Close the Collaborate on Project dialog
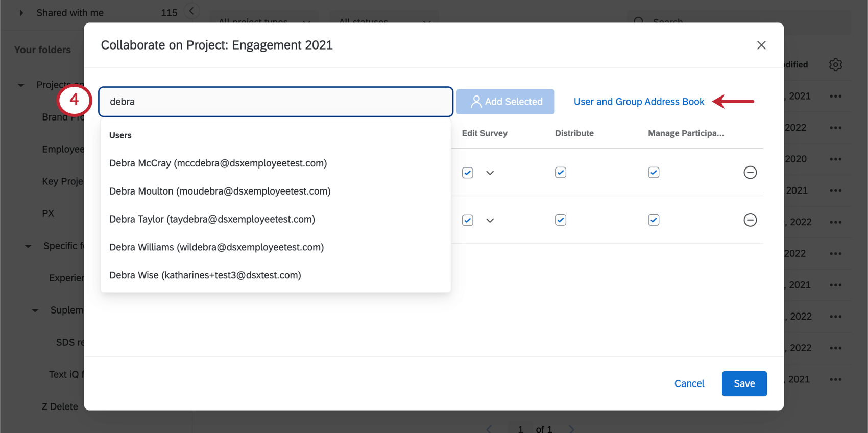This screenshot has width=868, height=433. [761, 45]
